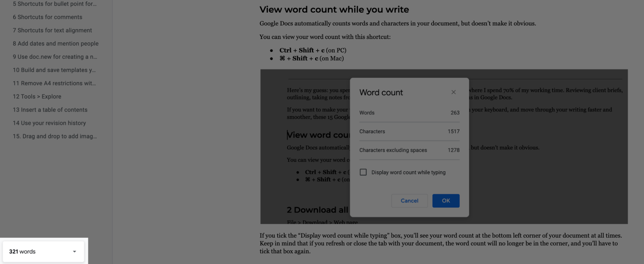The image size is (644, 264).
Task: Close the Word count dialog with X
Action: pos(453,92)
